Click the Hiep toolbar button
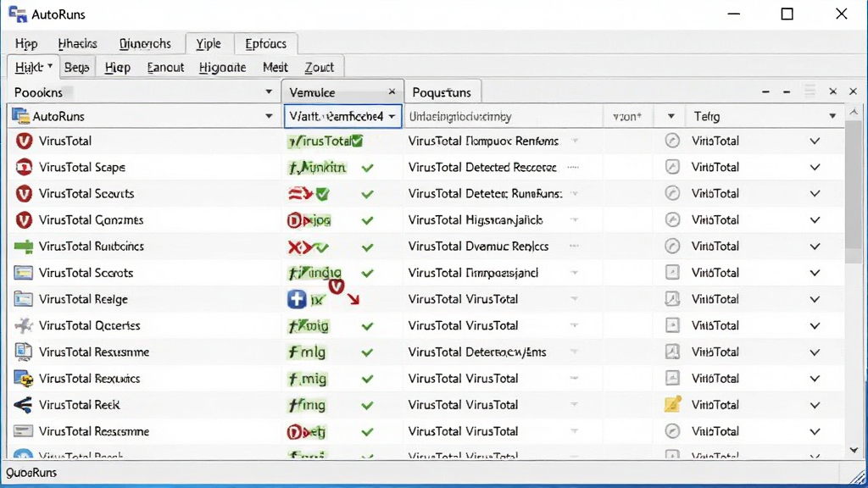The image size is (868, 488). [117, 68]
